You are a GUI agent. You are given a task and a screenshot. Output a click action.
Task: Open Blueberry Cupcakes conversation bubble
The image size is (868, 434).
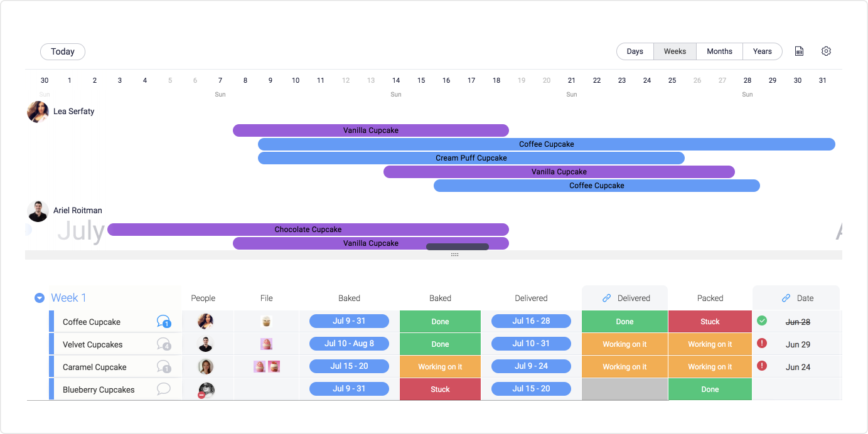pos(164,389)
